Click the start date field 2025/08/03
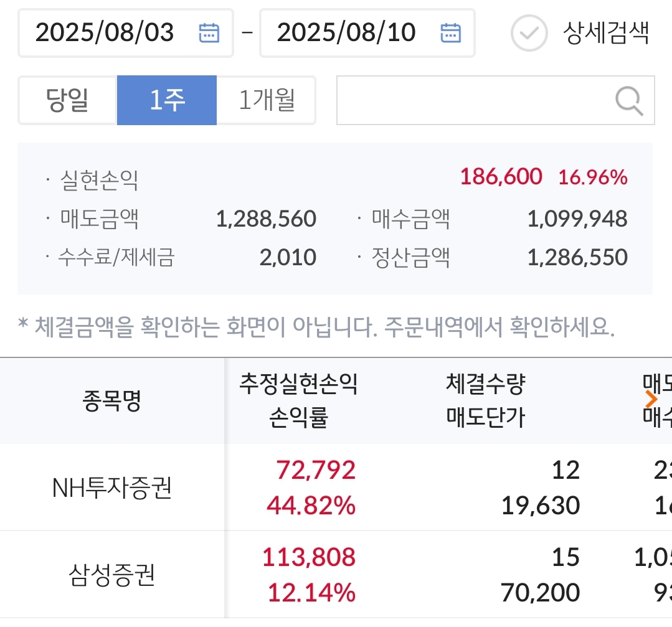Viewport: 672px width, 627px height. tap(126, 33)
